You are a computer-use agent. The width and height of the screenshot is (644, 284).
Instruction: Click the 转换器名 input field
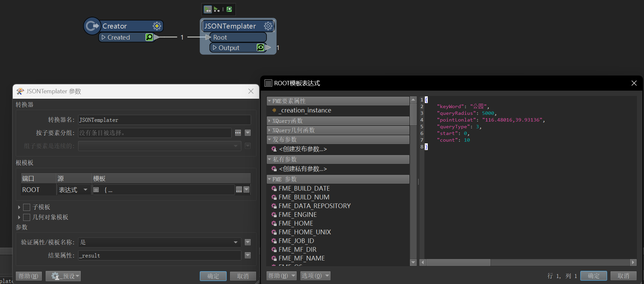tap(164, 120)
